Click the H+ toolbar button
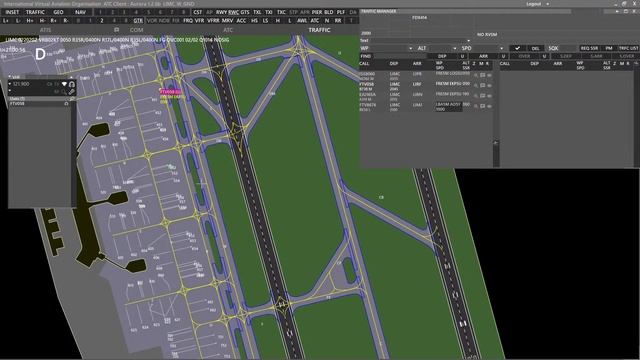This screenshot has height=360, width=640. coord(30,20)
